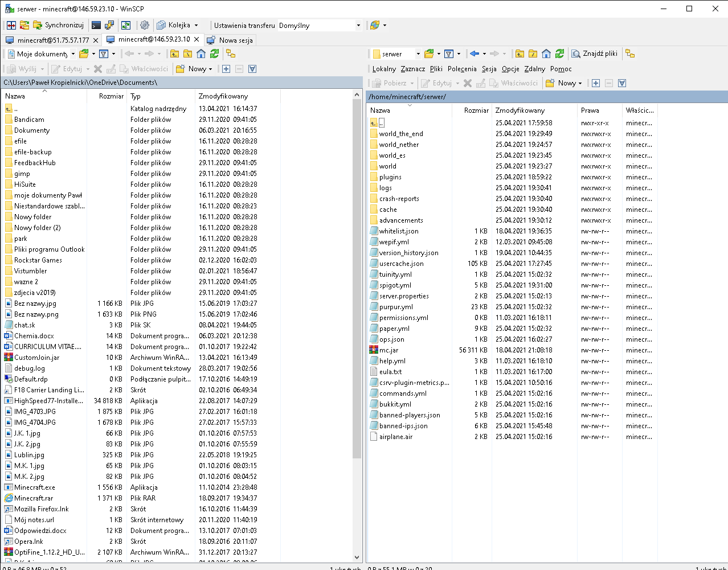728x570 pixels.
Task: Open the Sesja menu
Action: point(489,68)
